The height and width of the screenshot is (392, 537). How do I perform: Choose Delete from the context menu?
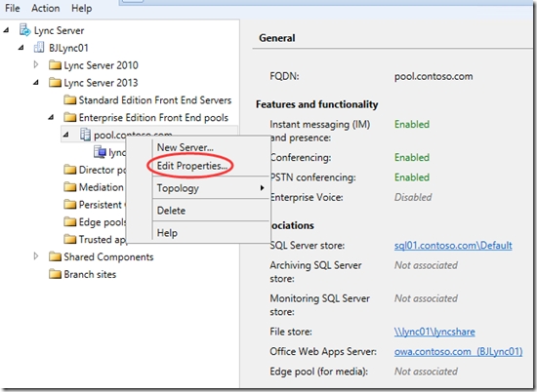point(171,211)
